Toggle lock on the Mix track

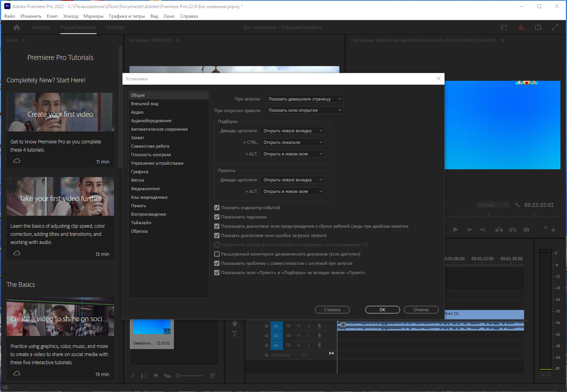tap(267, 355)
